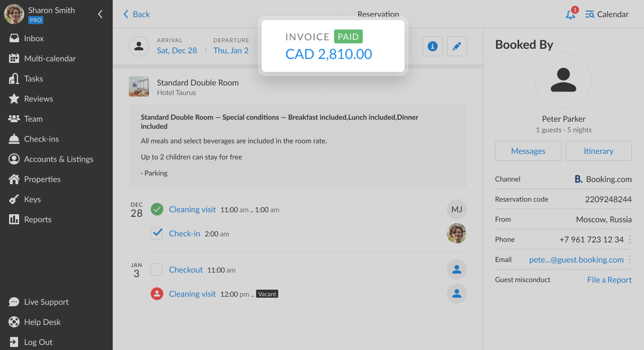Open the Tasks icon in the sidebar
The image size is (644, 350).
[x=14, y=78]
